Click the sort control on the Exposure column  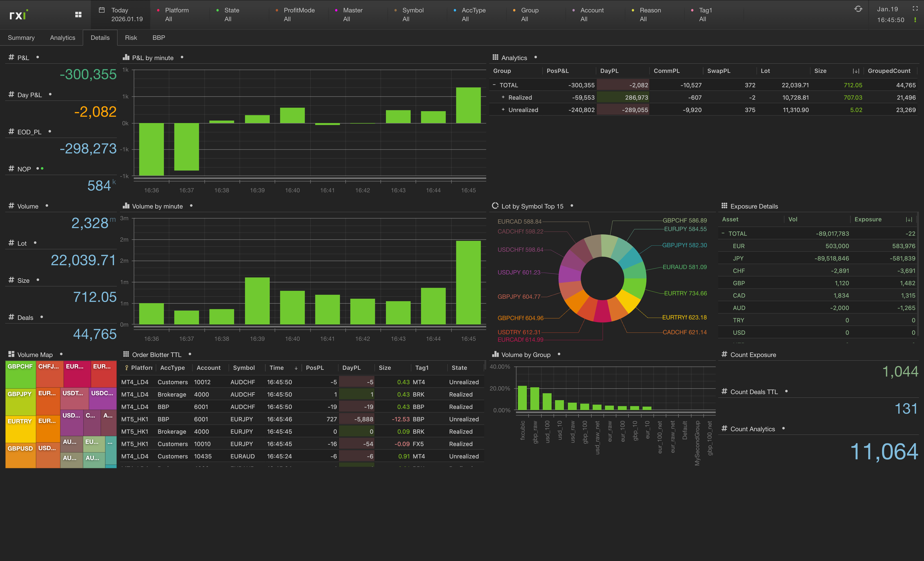pyautogui.click(x=909, y=219)
